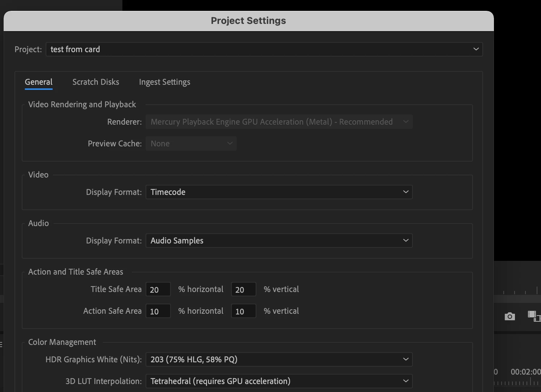Click the 'Color Management' section label
Screen dimensions: 541x392
62,342
